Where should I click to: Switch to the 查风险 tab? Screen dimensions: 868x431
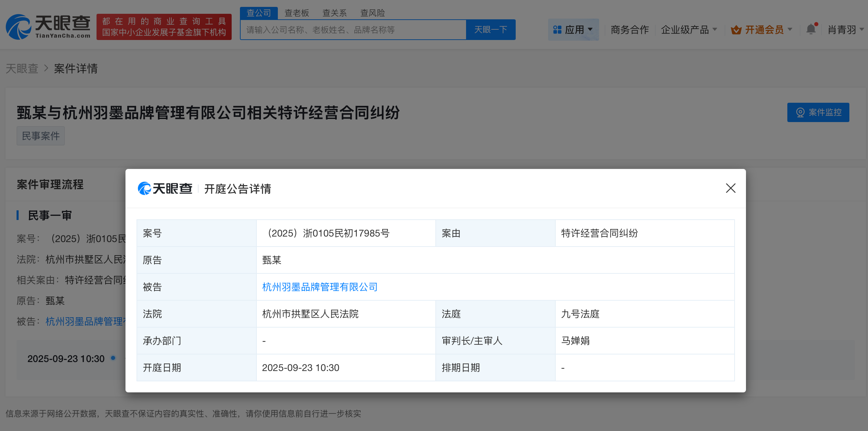tap(373, 12)
